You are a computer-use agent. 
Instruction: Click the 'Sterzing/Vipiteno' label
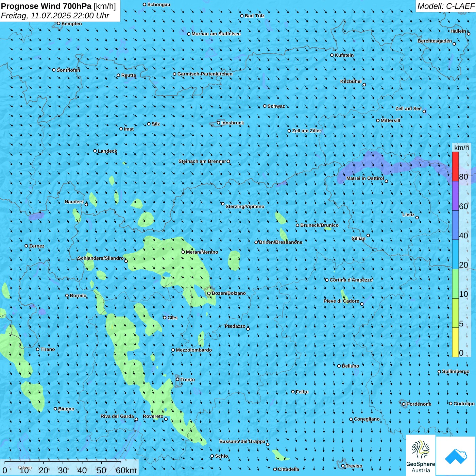coord(245,206)
